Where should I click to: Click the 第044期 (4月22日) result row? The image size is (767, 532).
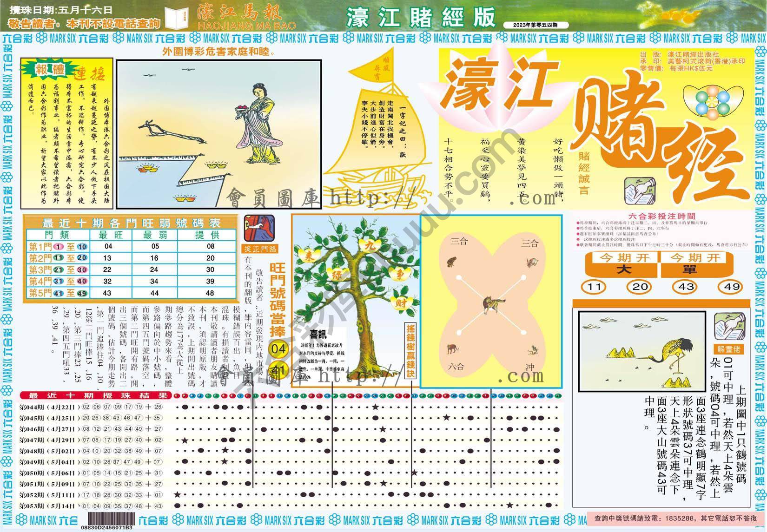pos(91,407)
